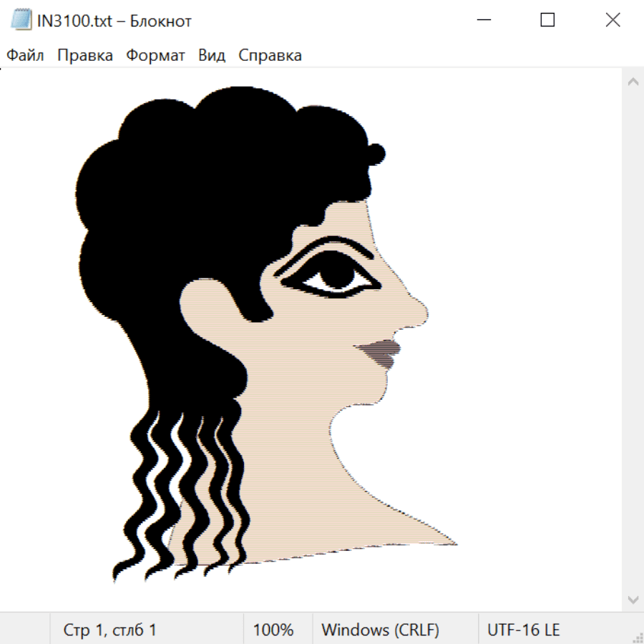
Task: Open the Справка menu
Action: (x=270, y=56)
